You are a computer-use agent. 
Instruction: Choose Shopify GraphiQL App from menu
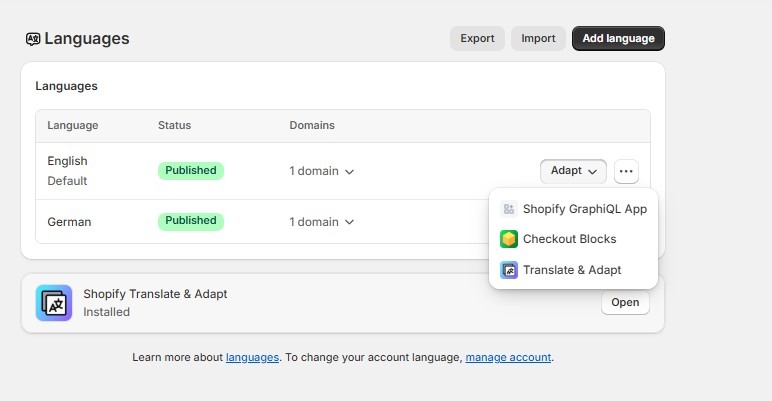pos(573,209)
